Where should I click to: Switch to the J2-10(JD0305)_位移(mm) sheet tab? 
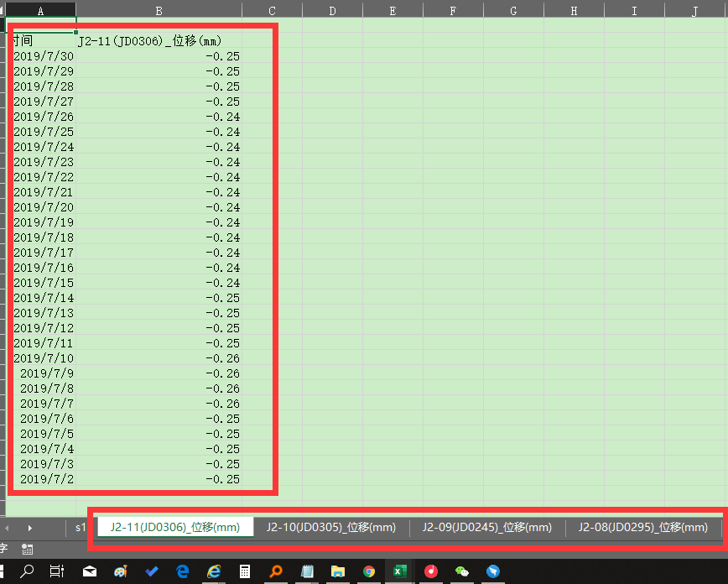point(331,528)
